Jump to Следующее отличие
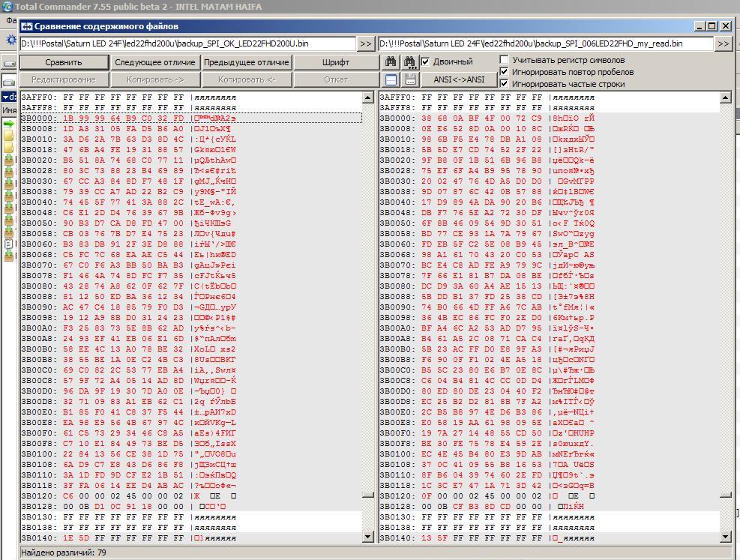The image size is (740, 560). coord(156,62)
